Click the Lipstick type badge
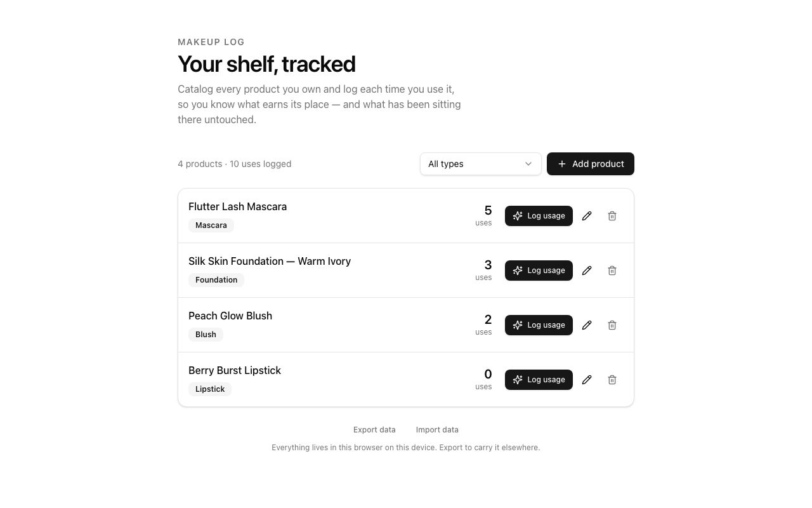Image resolution: width=812 pixels, height=508 pixels. click(x=210, y=389)
